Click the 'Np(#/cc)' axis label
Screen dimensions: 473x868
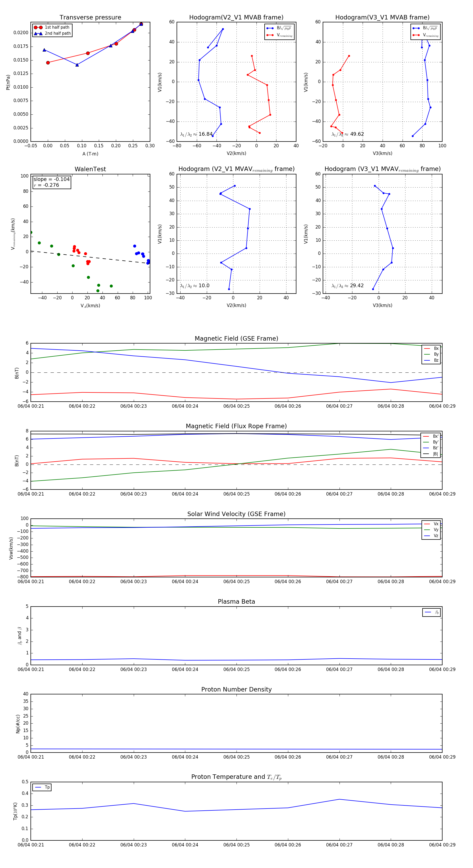click(x=18, y=724)
